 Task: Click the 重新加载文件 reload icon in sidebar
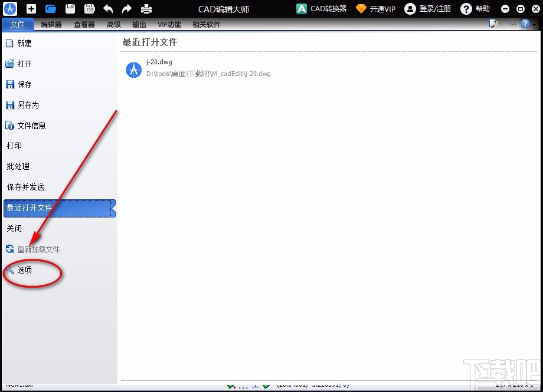tap(9, 249)
